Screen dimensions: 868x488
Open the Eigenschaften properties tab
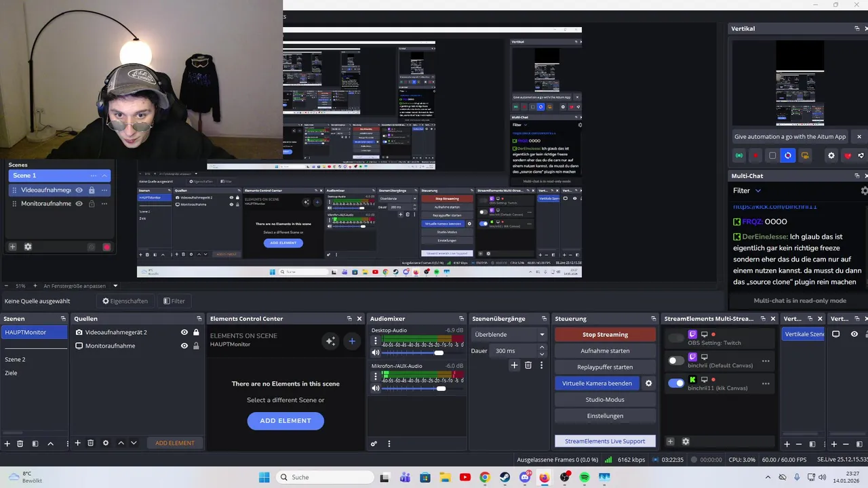click(x=125, y=301)
